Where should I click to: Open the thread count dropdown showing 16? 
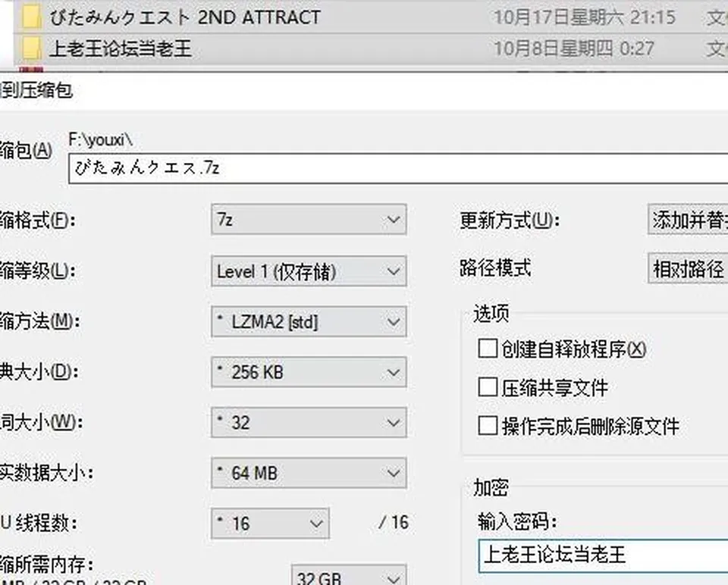(270, 524)
